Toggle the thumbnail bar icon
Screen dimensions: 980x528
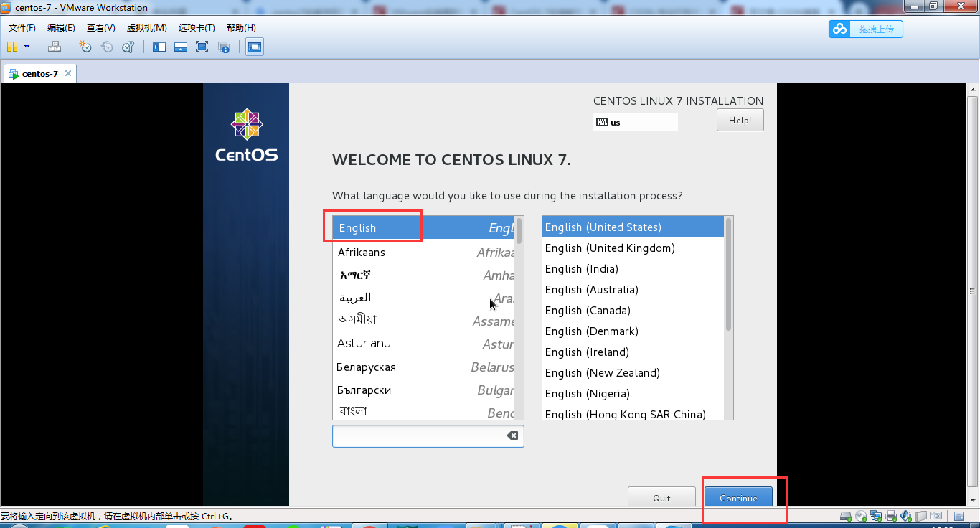point(181,47)
